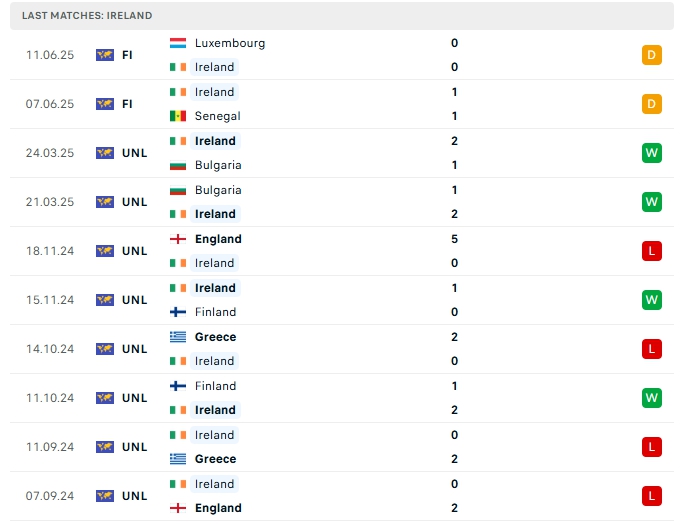Click the world map icon beside the 11.06.25 FI match

tap(105, 55)
